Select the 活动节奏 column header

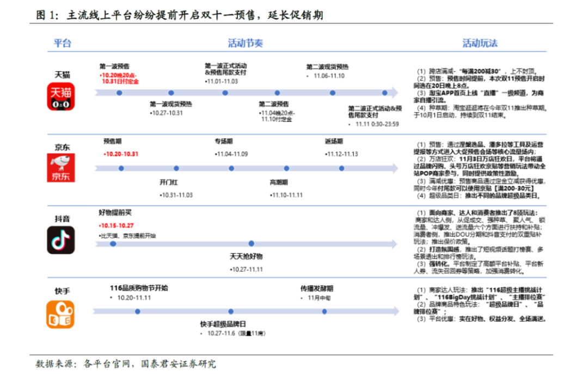(246, 43)
